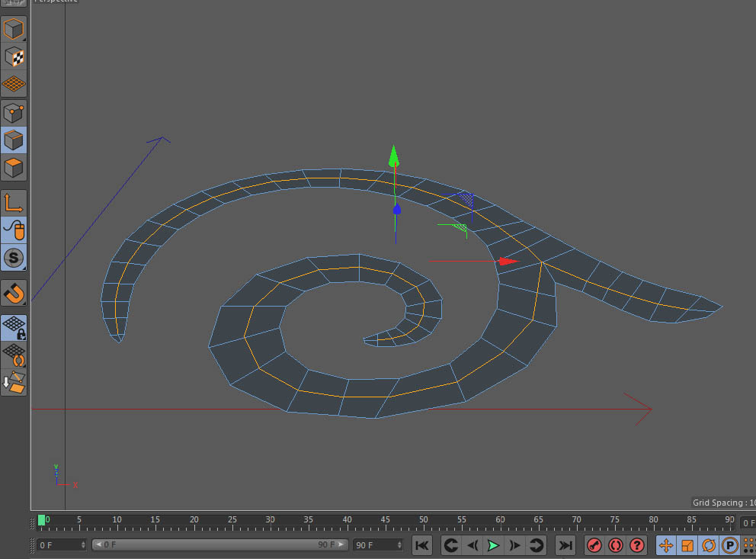Switch to Polygons mode
The height and width of the screenshot is (559, 756).
[14, 168]
